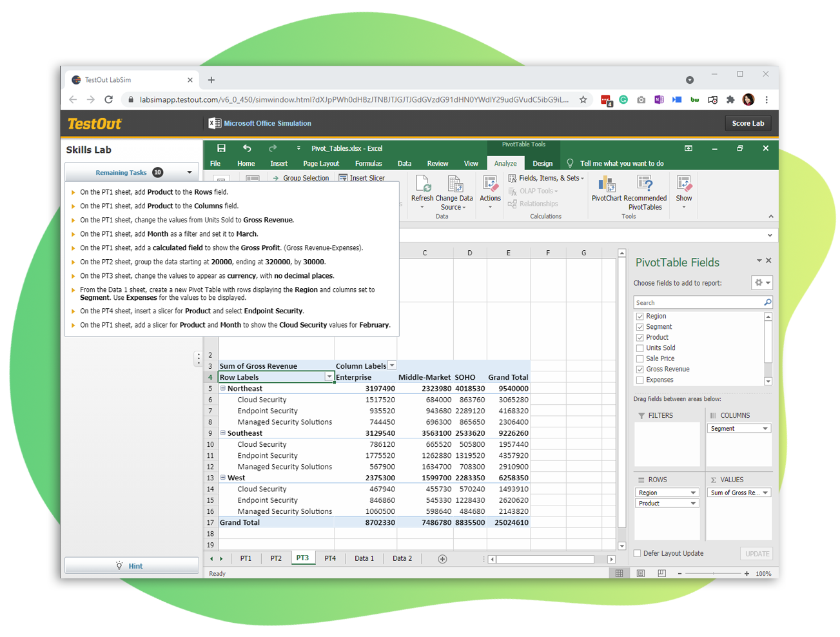Bookmark this page with star icon
The width and height of the screenshot is (840, 637).
click(x=583, y=99)
